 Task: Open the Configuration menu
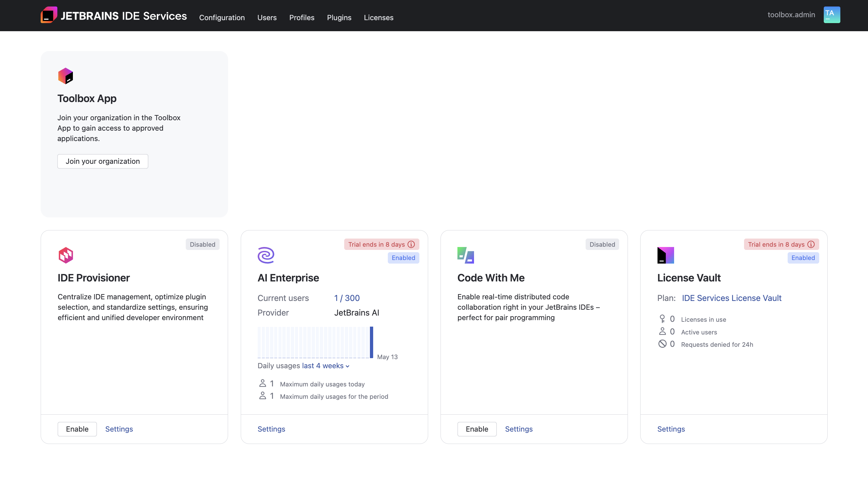(222, 18)
